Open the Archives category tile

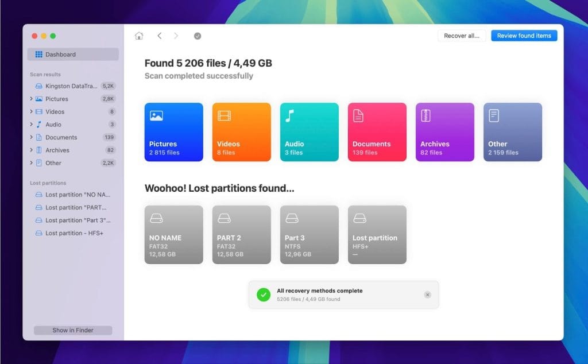(444, 132)
